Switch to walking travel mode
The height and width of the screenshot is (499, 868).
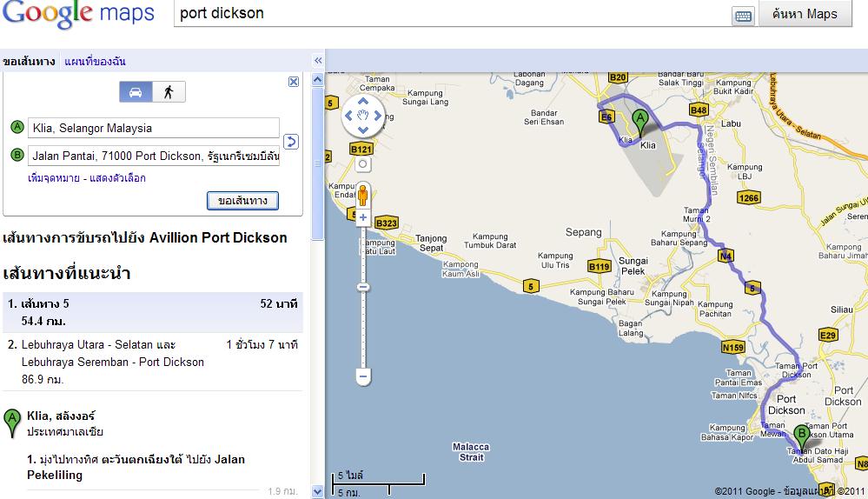169,92
